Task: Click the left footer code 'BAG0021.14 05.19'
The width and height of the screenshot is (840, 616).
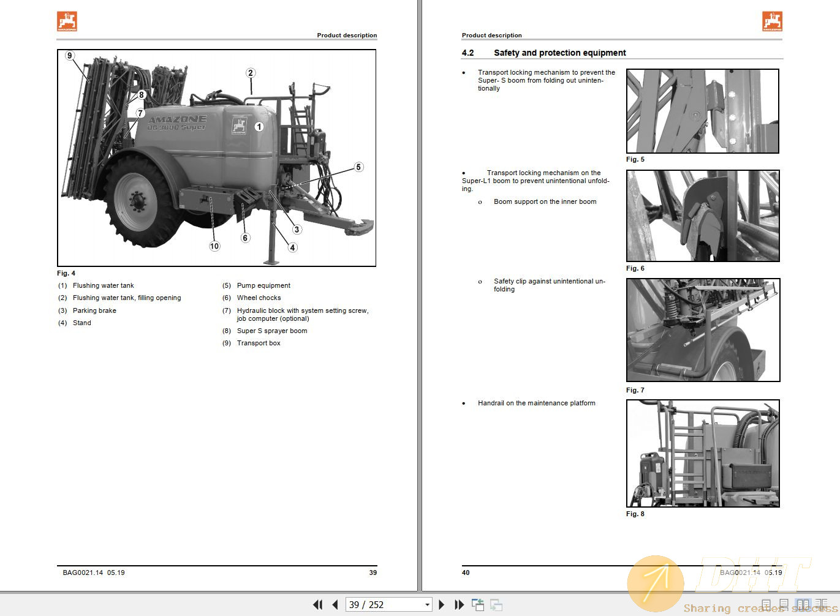Action: [x=94, y=573]
